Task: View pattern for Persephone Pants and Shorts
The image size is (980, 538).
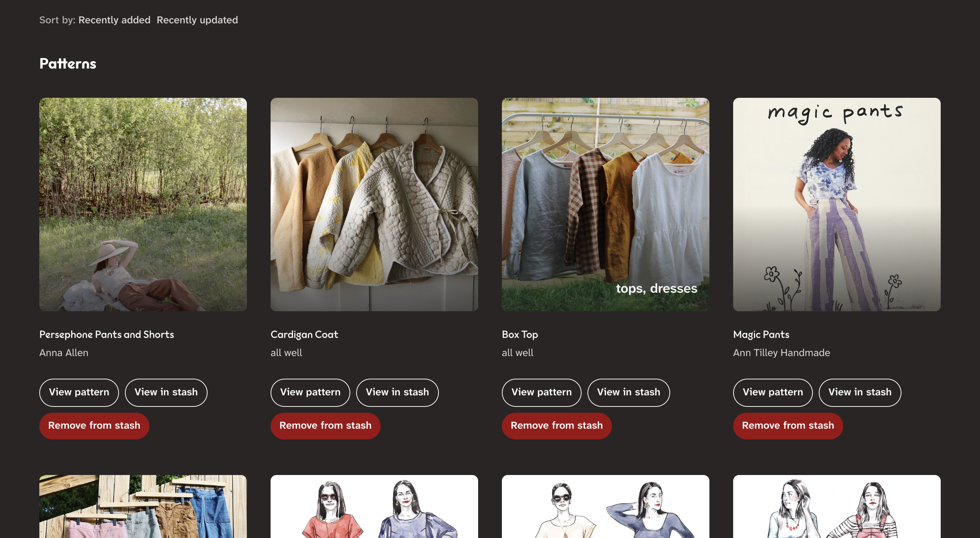Action: [79, 392]
